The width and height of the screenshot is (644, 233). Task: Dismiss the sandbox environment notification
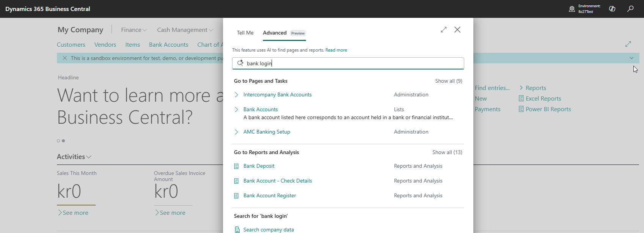click(64, 58)
